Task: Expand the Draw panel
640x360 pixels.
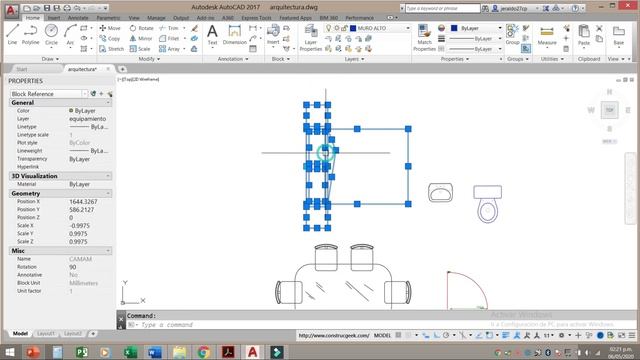Action: [x=51, y=59]
